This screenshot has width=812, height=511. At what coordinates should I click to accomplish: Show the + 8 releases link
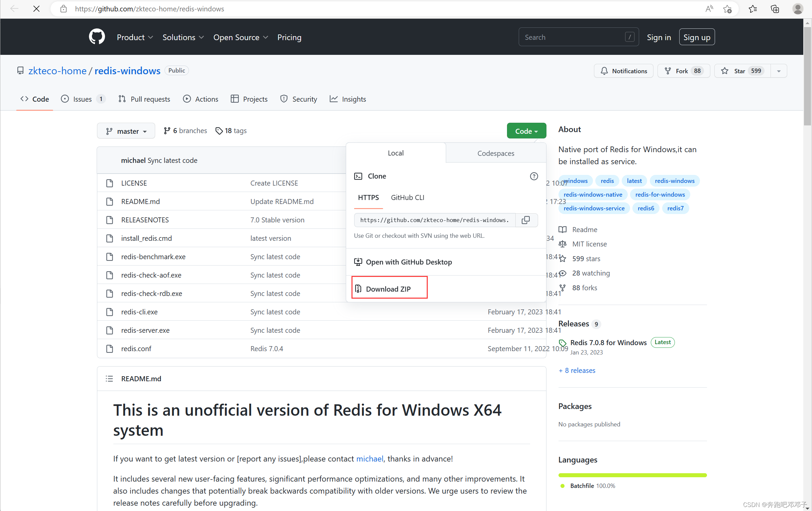pos(577,370)
